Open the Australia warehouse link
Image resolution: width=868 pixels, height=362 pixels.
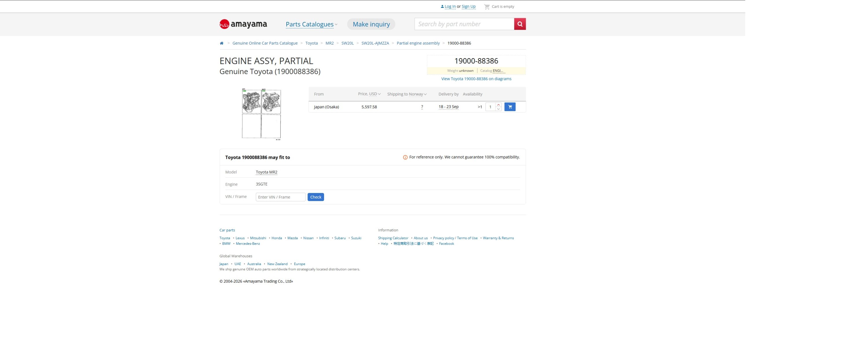254,264
